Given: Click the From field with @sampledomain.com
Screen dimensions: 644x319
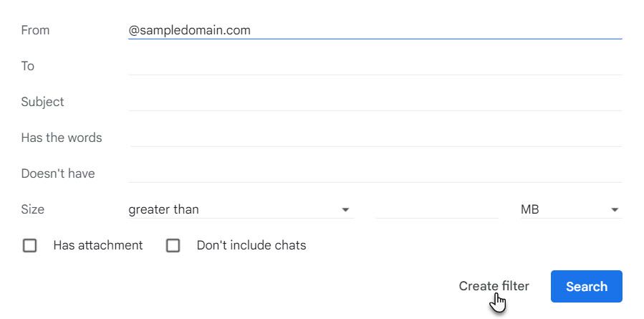Looking at the screenshot, I should (374, 30).
